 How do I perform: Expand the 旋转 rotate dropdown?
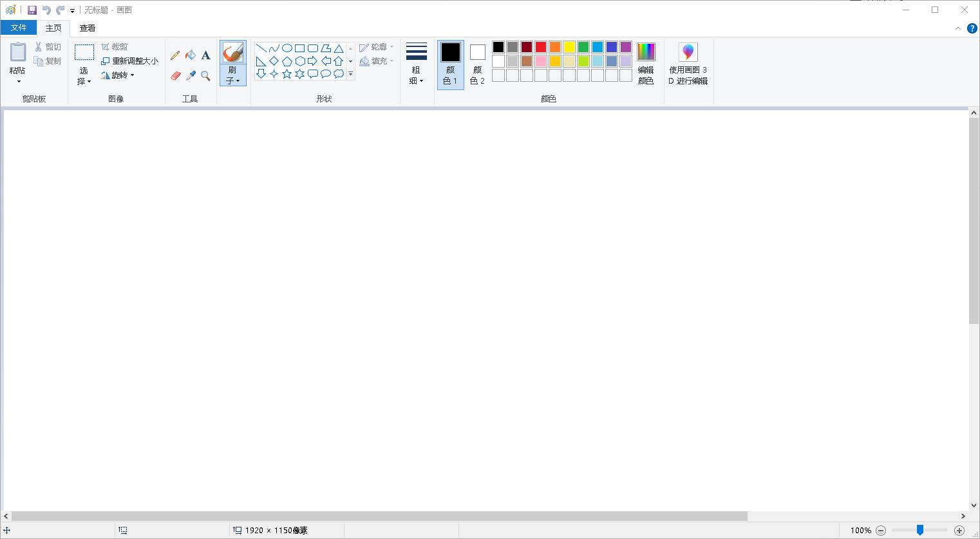click(x=118, y=75)
